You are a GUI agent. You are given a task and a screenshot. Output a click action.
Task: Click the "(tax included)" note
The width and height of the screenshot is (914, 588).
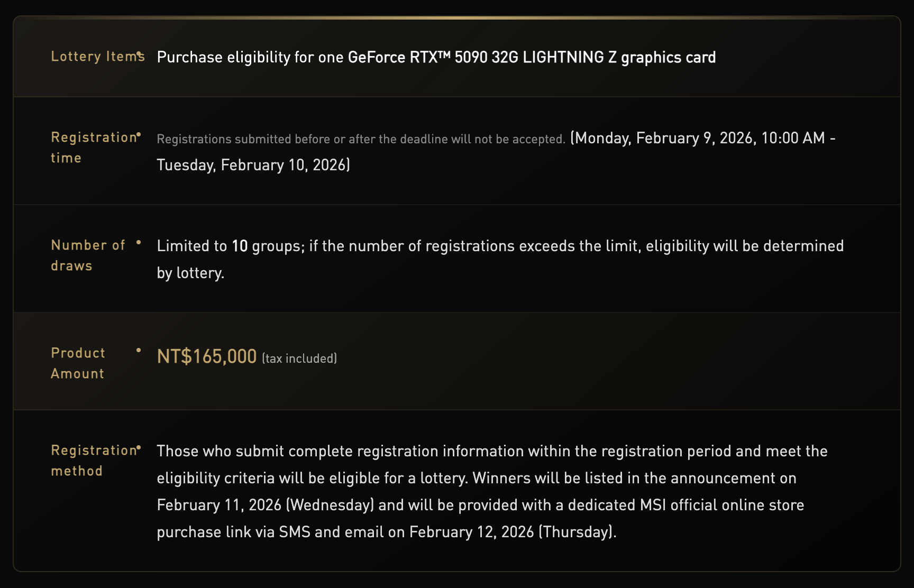pos(299,359)
